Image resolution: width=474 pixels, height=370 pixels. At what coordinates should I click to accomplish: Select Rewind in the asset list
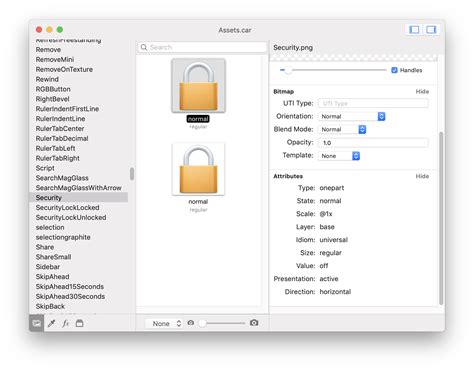coord(47,79)
